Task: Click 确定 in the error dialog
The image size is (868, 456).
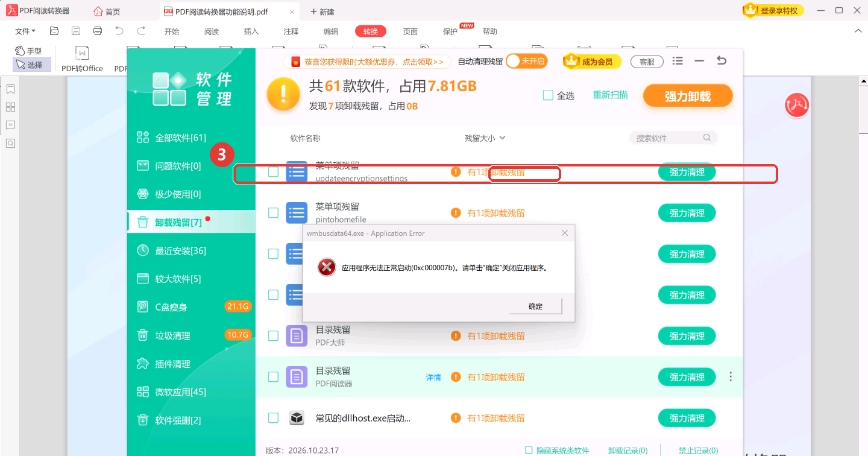Action: coord(535,306)
